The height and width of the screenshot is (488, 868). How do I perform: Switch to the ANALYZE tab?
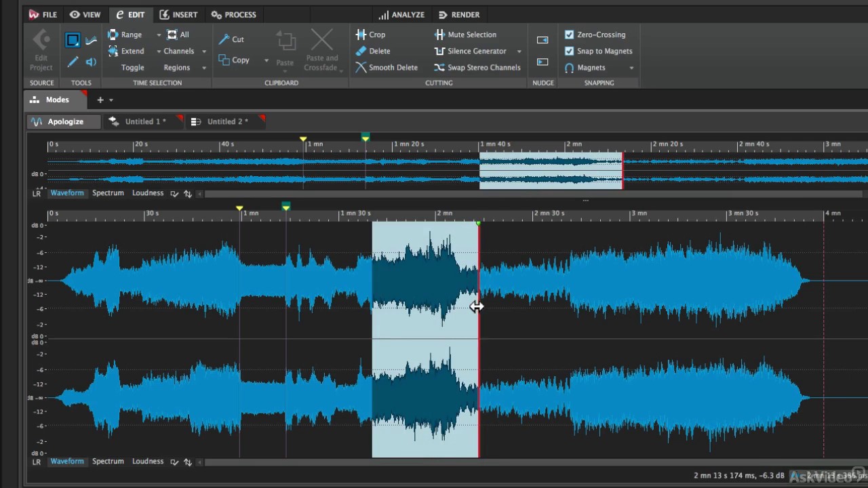401,14
